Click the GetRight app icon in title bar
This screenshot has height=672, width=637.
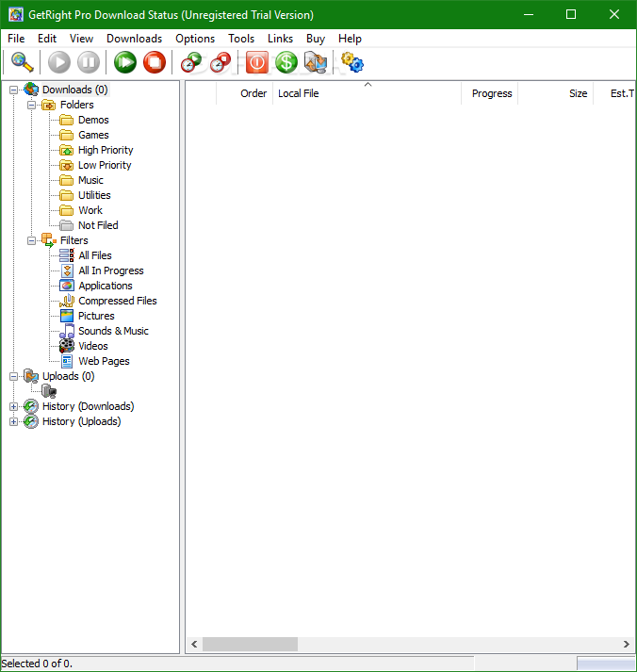16,14
